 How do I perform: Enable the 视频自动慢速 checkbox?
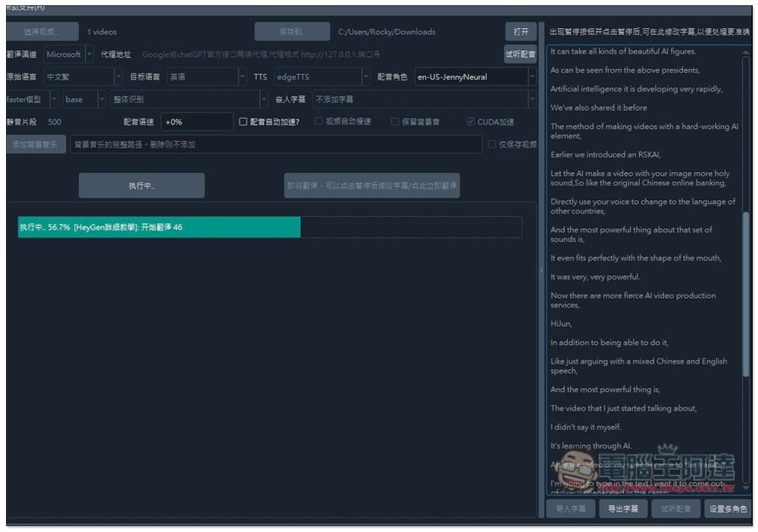pos(318,121)
